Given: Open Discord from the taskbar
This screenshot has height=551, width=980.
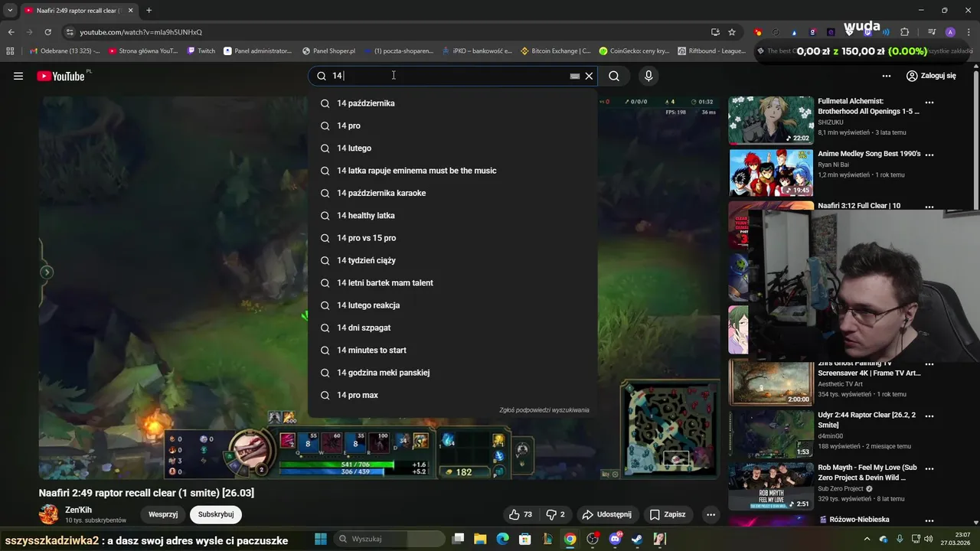Looking at the screenshot, I should [615, 539].
